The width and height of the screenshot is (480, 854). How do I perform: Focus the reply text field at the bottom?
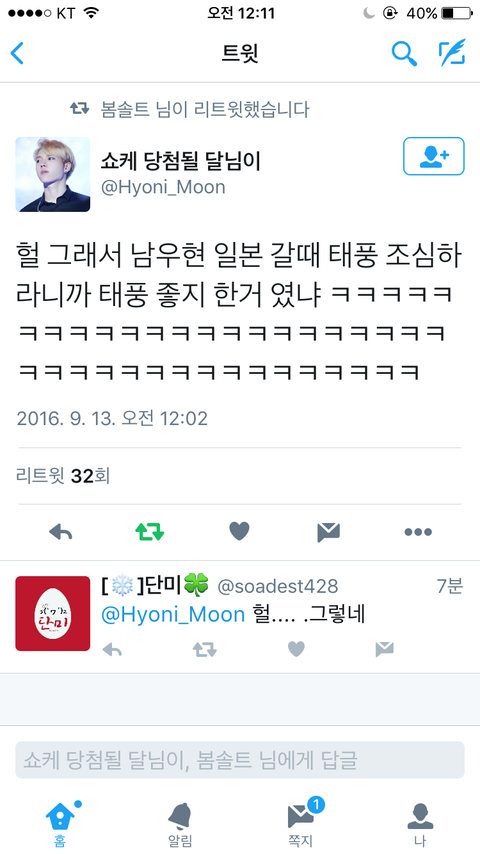click(x=240, y=760)
